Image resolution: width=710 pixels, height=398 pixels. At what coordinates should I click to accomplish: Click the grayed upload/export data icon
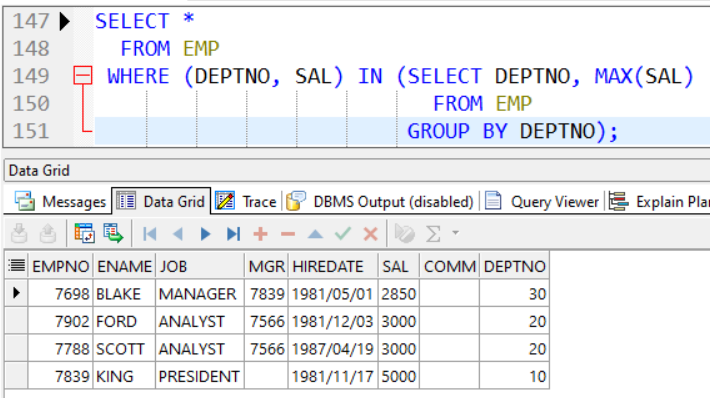coord(48,234)
